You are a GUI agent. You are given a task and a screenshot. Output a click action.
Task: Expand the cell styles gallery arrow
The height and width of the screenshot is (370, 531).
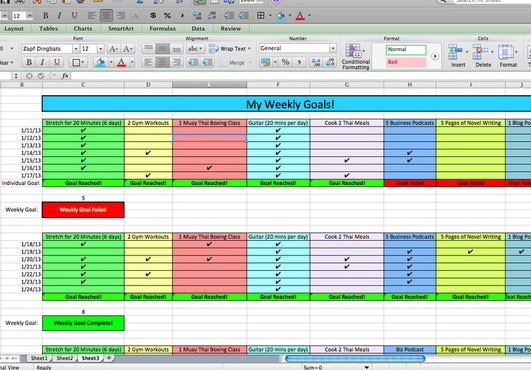click(435, 56)
